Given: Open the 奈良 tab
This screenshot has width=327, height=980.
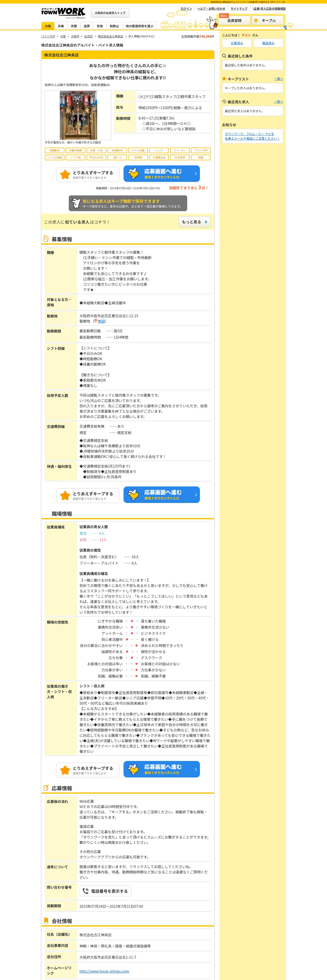Looking at the screenshot, I should (100, 26).
